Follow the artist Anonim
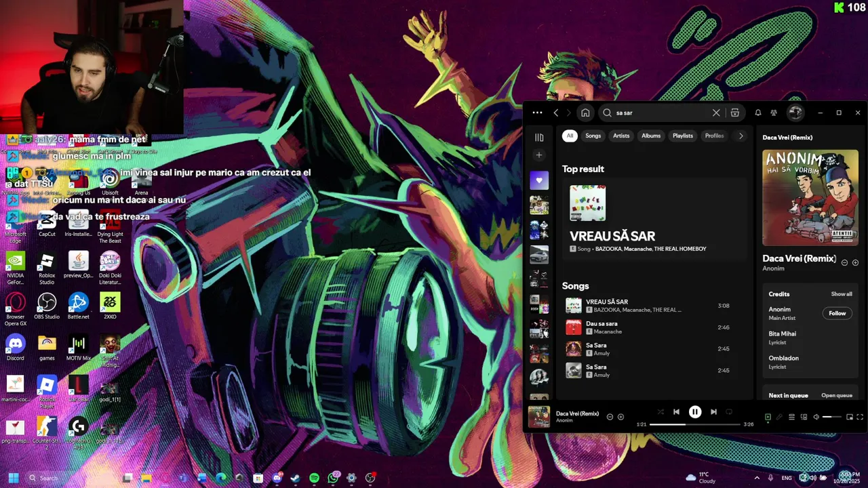The height and width of the screenshot is (488, 868). 837,313
